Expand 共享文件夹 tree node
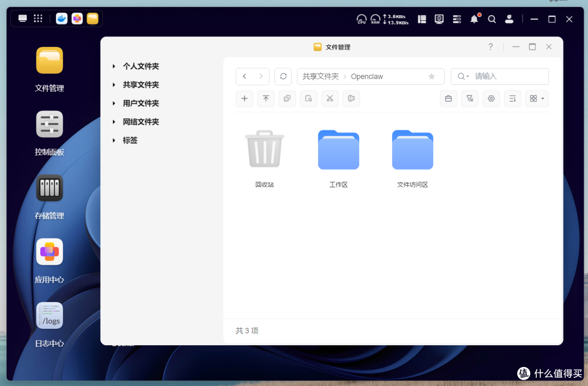Screen dimensions: 588x386 [114, 85]
